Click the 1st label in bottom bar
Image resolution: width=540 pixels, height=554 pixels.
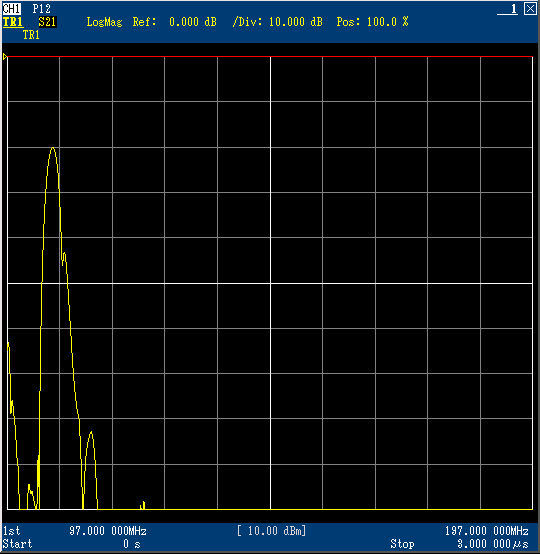click(x=12, y=531)
